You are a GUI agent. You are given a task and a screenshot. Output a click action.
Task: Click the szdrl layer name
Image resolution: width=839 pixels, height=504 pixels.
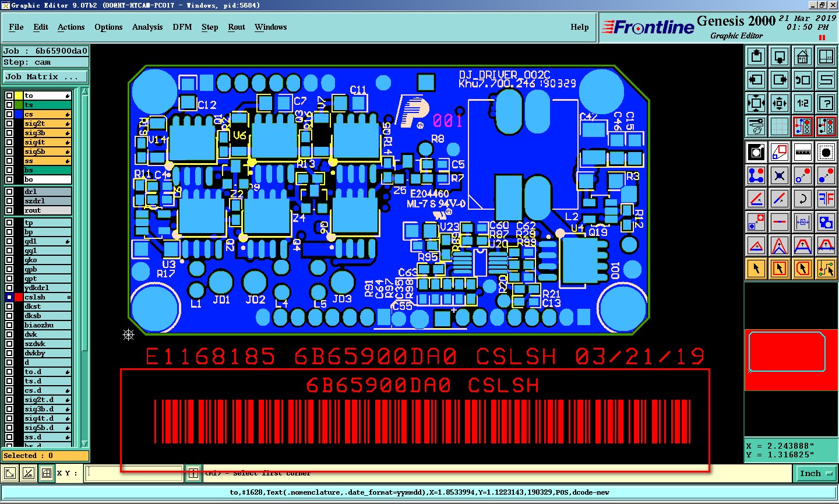click(47, 201)
